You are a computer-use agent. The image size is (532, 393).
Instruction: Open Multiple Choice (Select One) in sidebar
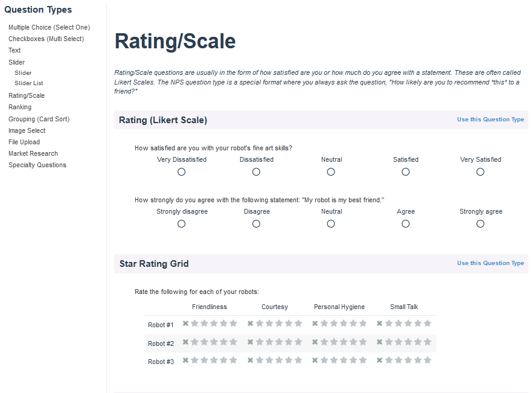tap(49, 27)
